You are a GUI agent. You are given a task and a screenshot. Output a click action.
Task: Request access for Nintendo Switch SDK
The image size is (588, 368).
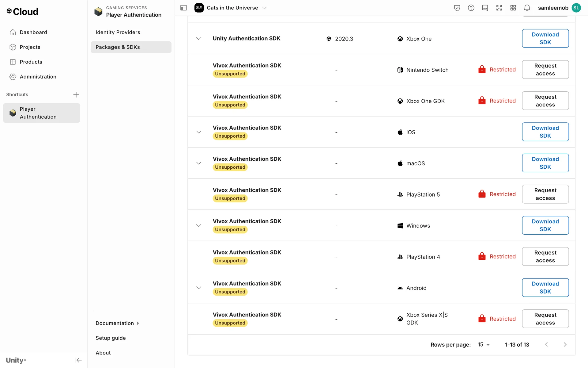click(x=545, y=70)
